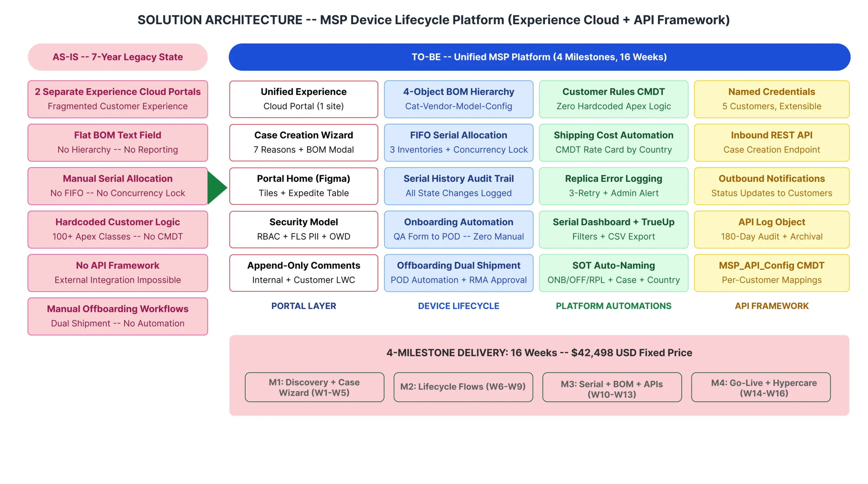Image resolution: width=868 pixels, height=484 pixels.
Task: Select the M3: Serial + BOM + APIs milestone
Action: [612, 387]
